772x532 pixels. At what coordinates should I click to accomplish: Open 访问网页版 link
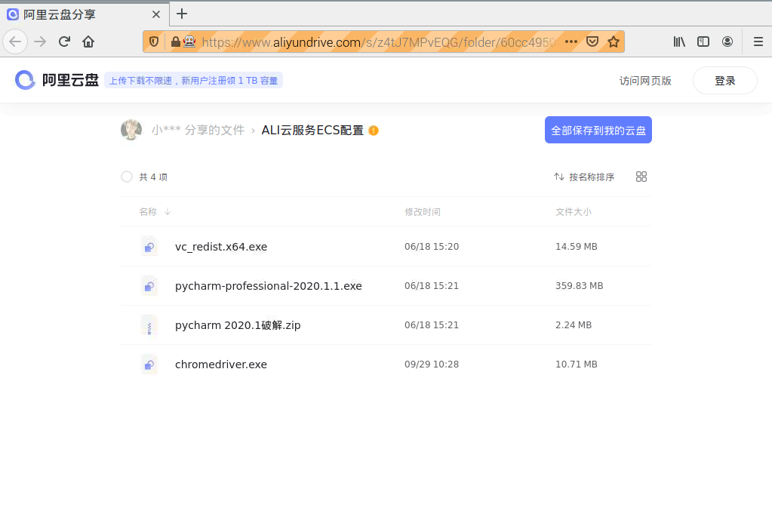(645, 81)
